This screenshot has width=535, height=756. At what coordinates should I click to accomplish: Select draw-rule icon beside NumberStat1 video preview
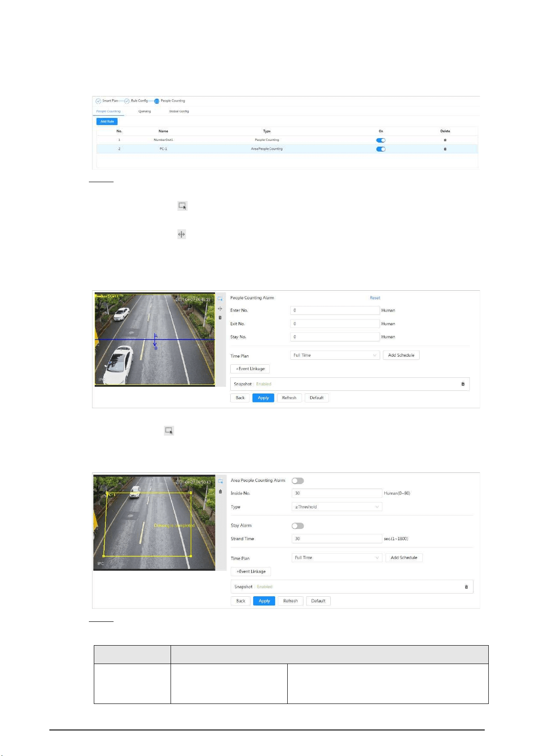coord(220,299)
